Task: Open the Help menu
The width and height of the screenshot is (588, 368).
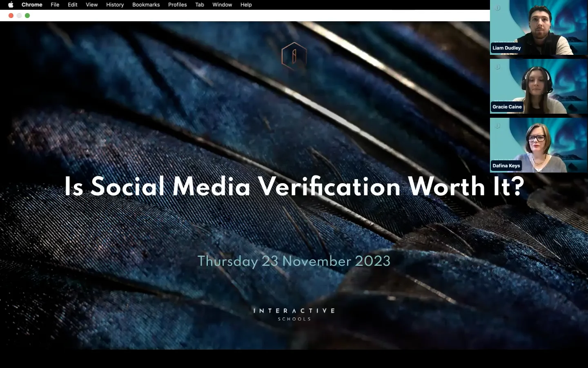Action: [x=246, y=4]
